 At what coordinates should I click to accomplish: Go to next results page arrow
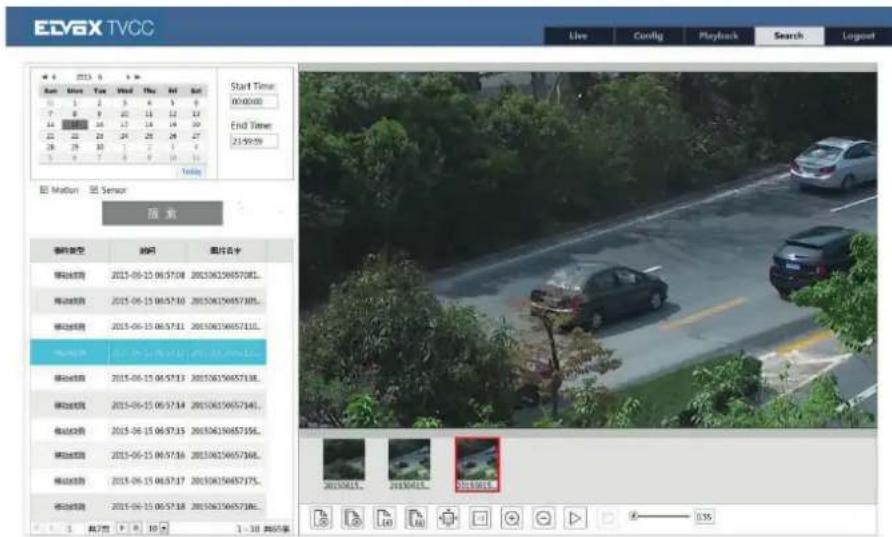click(x=121, y=528)
